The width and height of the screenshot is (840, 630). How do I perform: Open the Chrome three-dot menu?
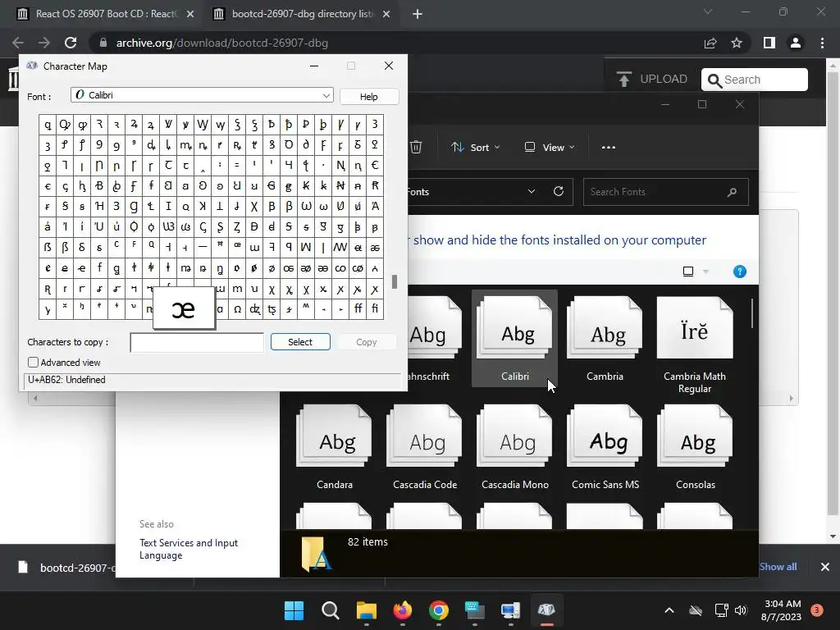[822, 43]
